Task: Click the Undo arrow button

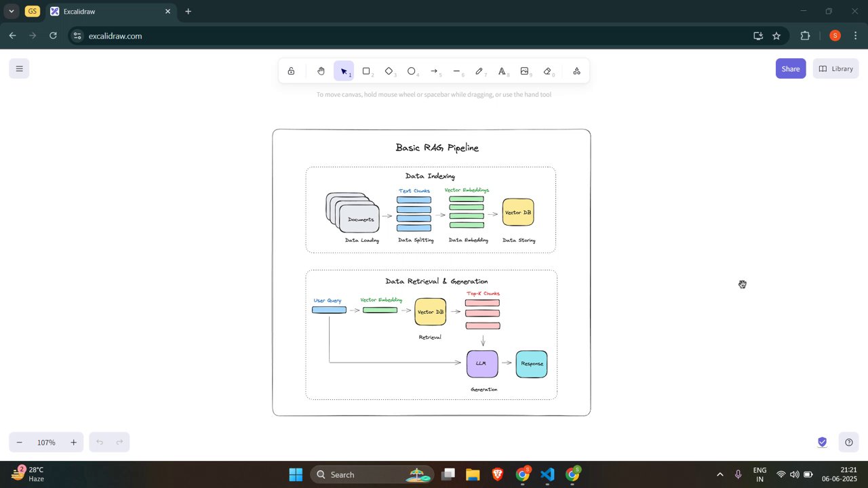Action: 100,443
